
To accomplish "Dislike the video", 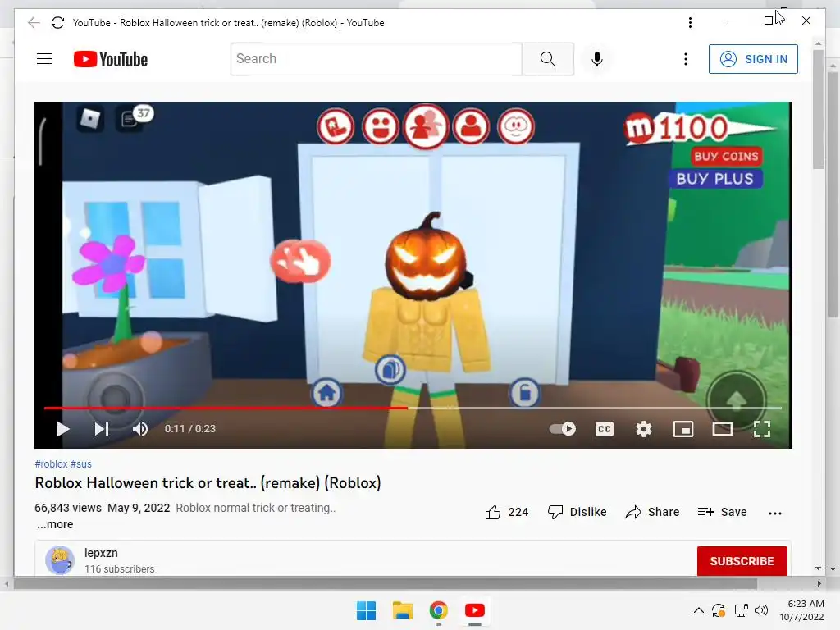I will click(577, 512).
